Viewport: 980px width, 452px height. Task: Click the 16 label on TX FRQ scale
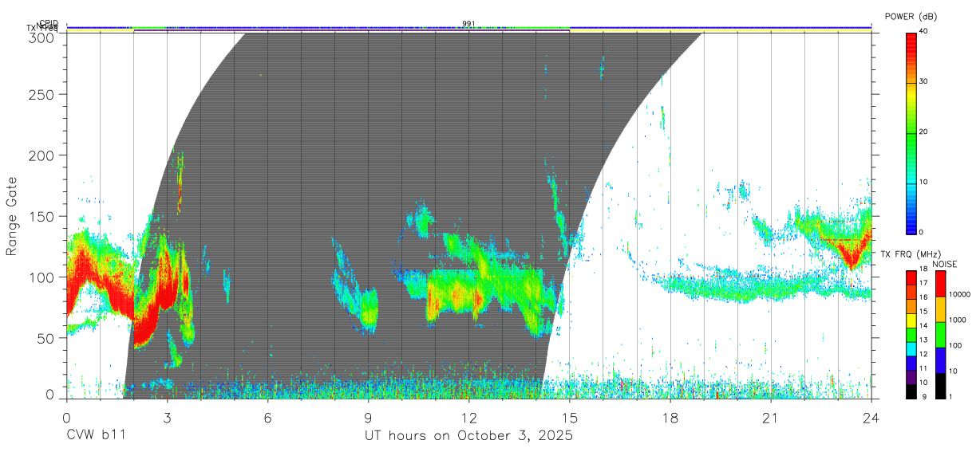923,297
